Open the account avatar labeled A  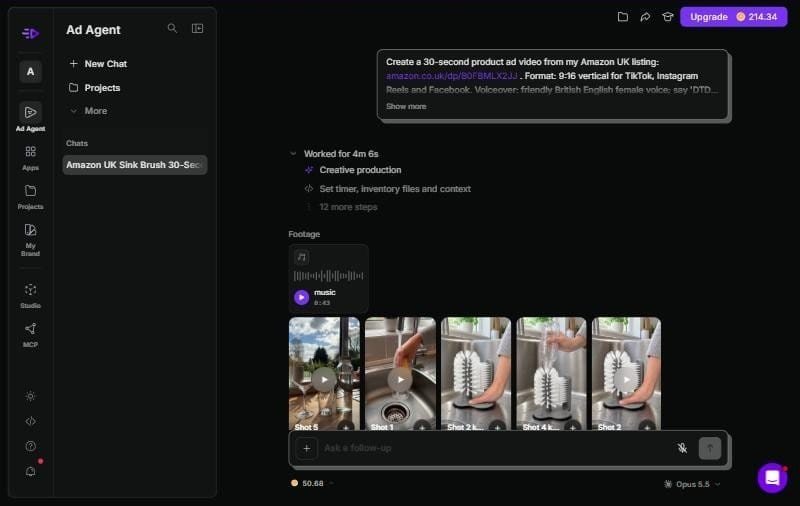click(30, 71)
